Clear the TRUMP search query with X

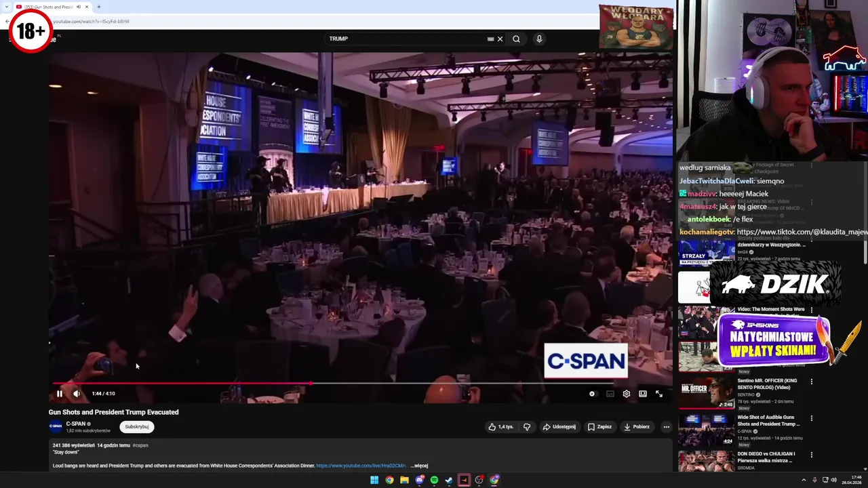500,39
